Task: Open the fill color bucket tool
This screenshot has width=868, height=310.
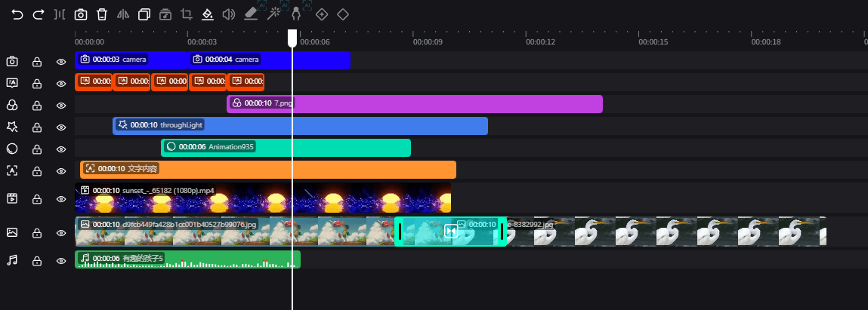Action: [x=208, y=14]
